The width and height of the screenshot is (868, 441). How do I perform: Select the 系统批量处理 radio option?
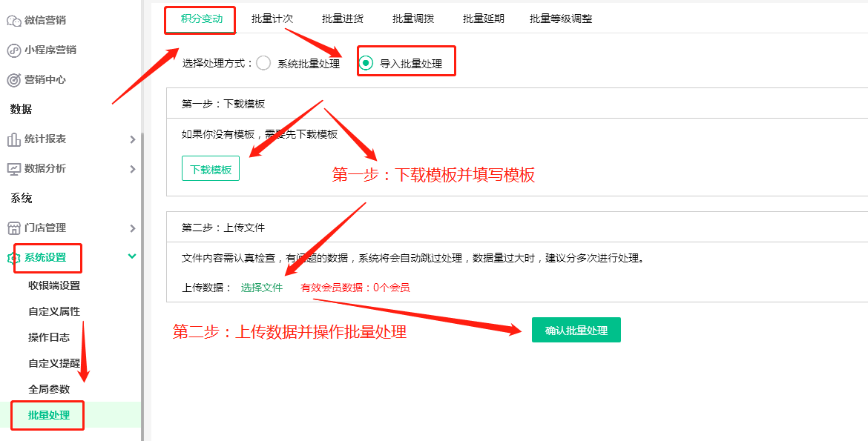click(263, 63)
